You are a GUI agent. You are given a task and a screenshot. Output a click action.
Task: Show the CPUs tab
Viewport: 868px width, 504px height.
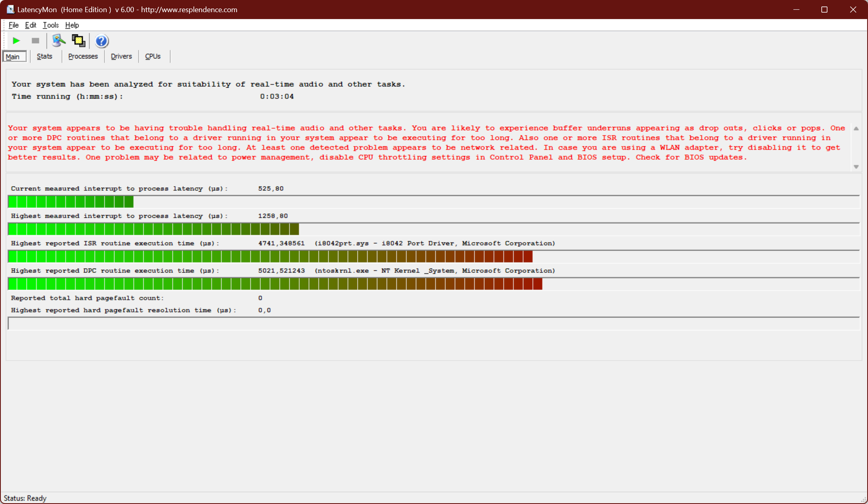[153, 57]
